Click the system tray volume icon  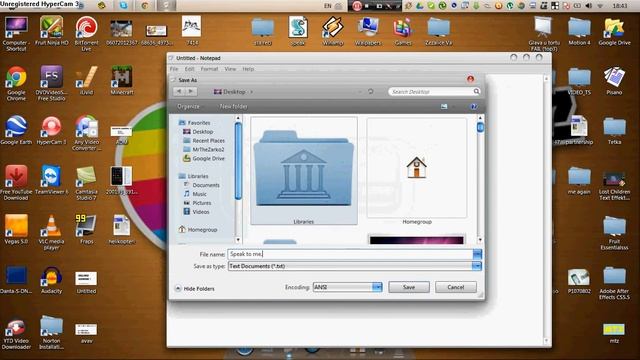click(588, 6)
